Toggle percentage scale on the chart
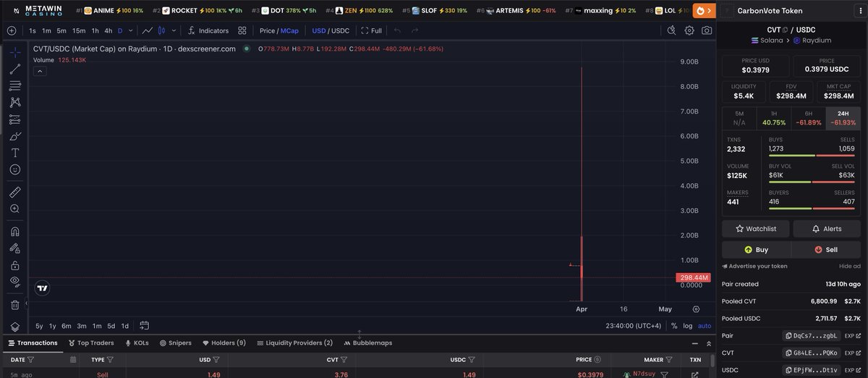Screen dimensions: 868x378 (x=674, y=326)
